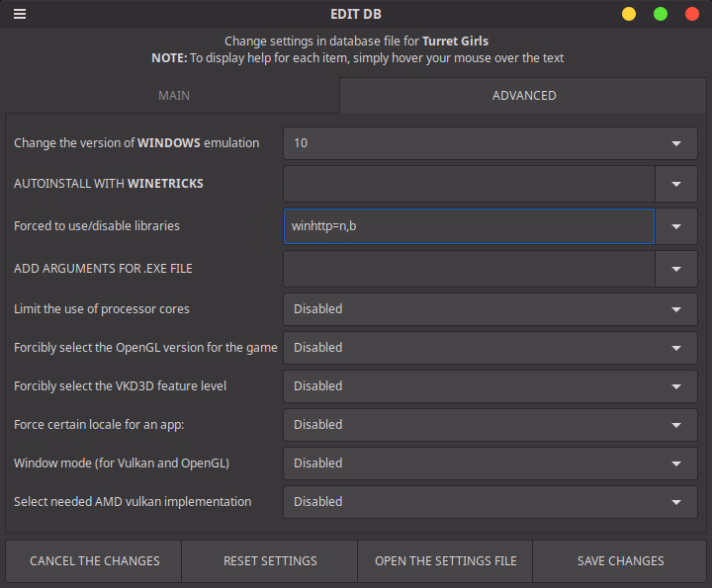
Task: Expand the Autoinstall with Winetricks arrow
Action: tap(676, 184)
